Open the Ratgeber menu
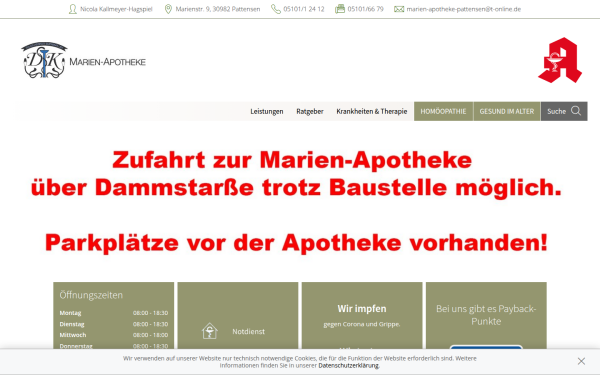Screen dimensions: 600x375 coord(310,111)
